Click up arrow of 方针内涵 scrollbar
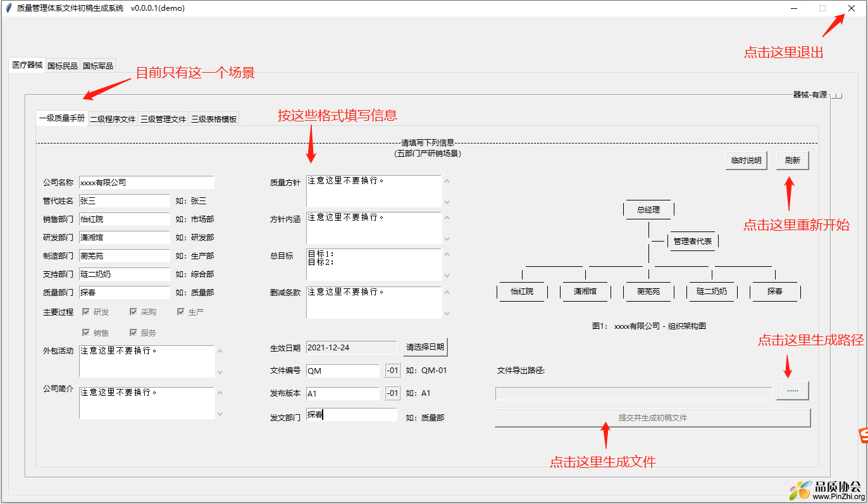868x504 pixels. [x=447, y=218]
